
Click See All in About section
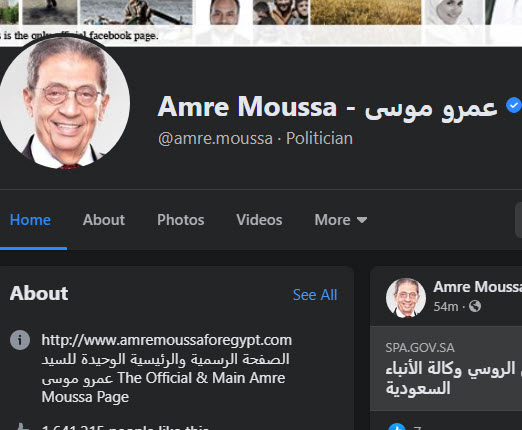[x=315, y=295]
